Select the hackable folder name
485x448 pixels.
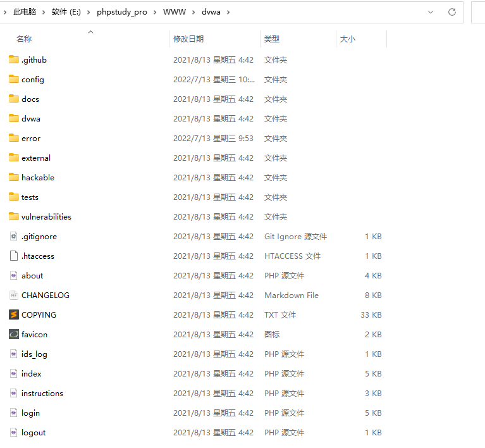38,177
